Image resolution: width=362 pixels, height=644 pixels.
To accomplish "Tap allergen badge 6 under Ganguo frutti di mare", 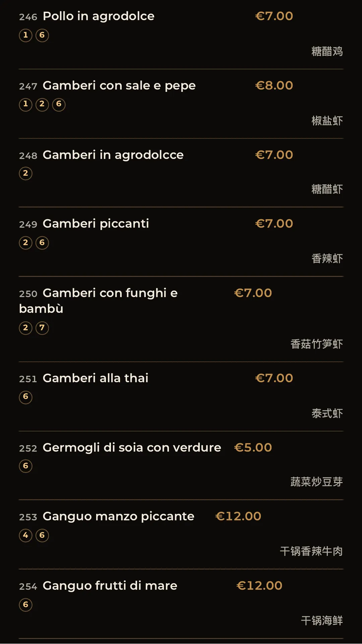I will pyautogui.click(x=25, y=605).
